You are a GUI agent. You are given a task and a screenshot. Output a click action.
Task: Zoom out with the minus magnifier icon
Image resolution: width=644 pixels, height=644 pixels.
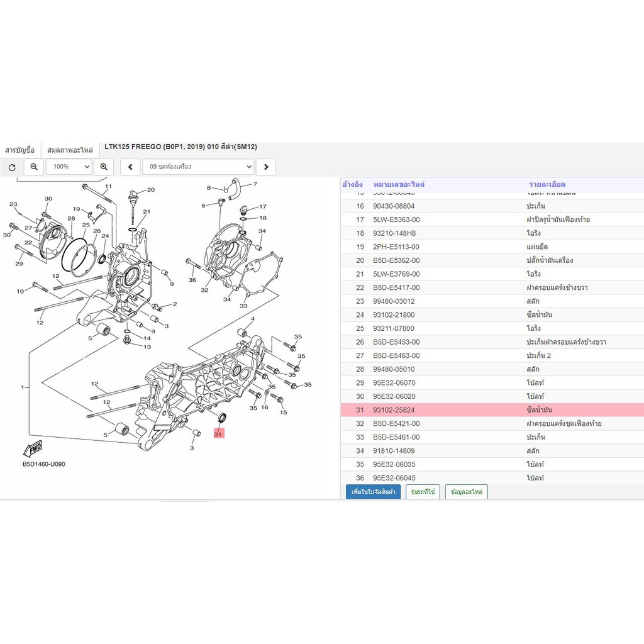tap(34, 167)
